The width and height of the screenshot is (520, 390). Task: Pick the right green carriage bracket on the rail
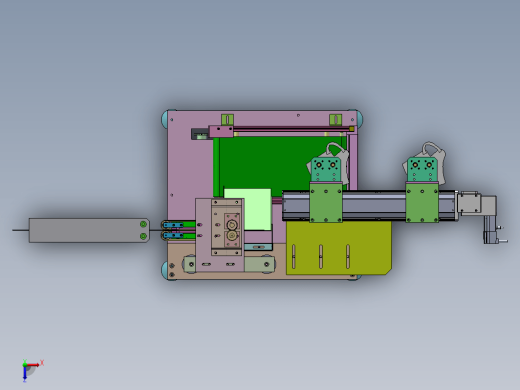click(x=422, y=202)
